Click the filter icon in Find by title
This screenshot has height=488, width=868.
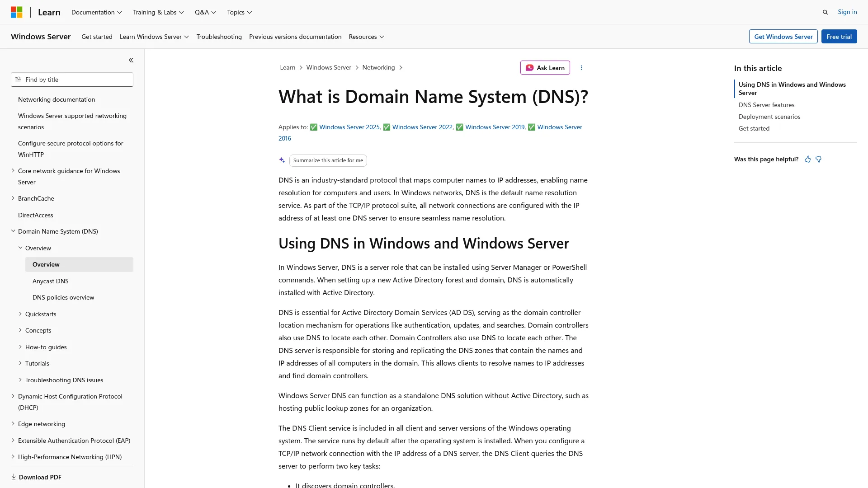tap(18, 80)
